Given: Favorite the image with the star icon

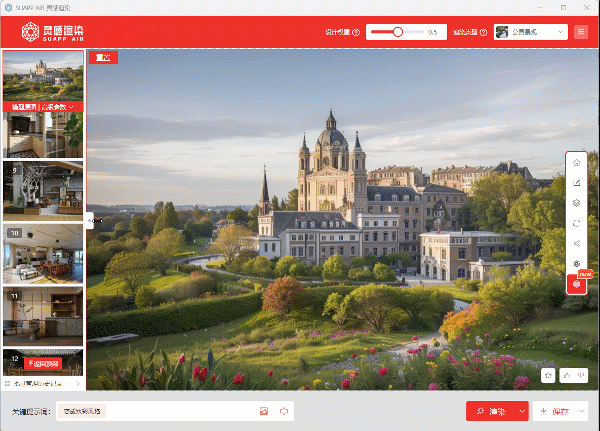Looking at the screenshot, I should point(548,375).
